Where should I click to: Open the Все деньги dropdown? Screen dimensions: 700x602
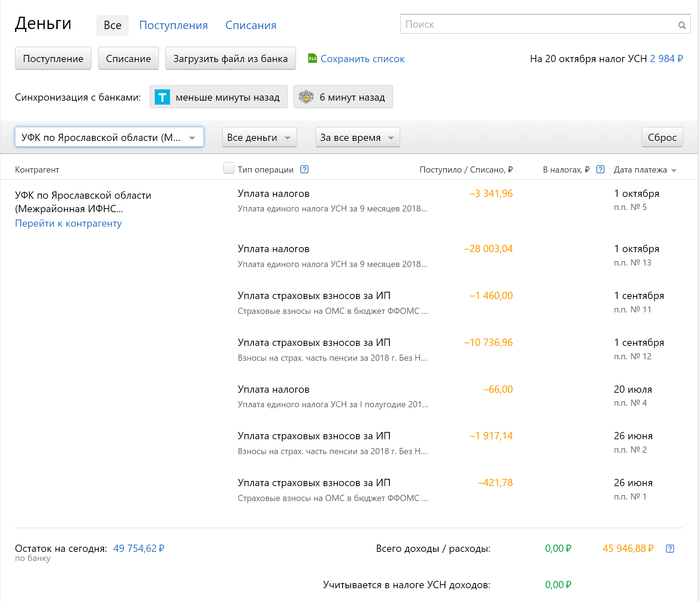(x=259, y=137)
